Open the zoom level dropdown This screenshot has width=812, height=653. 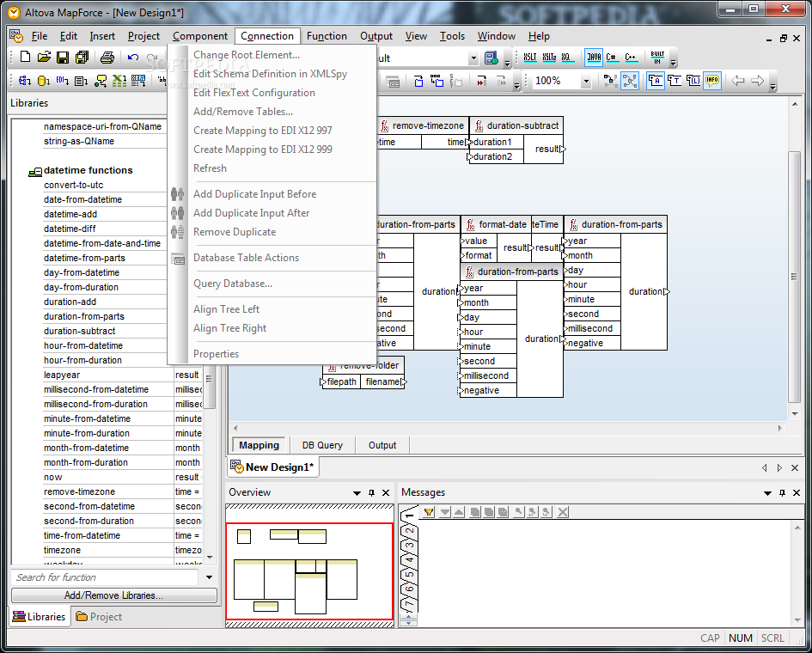pyautogui.click(x=586, y=82)
